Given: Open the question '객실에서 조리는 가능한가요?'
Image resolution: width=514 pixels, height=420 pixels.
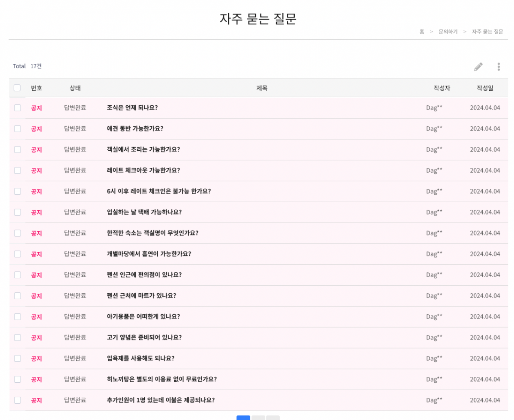Looking at the screenshot, I should coord(143,149).
